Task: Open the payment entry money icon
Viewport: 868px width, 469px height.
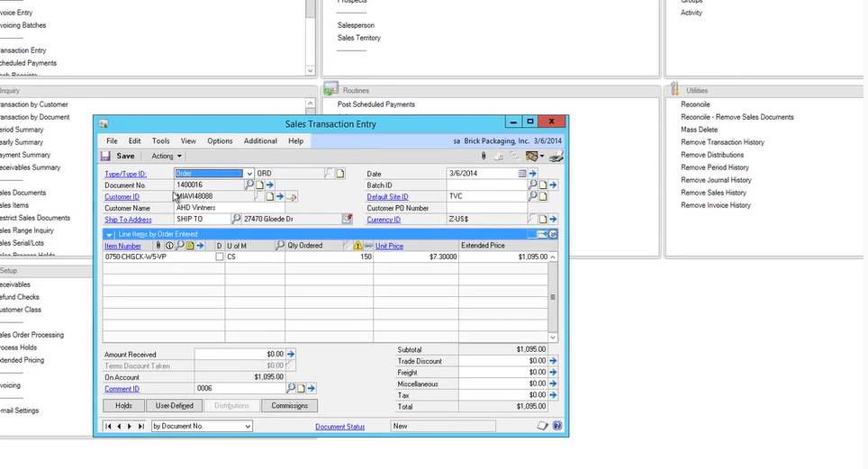Action: [531, 156]
